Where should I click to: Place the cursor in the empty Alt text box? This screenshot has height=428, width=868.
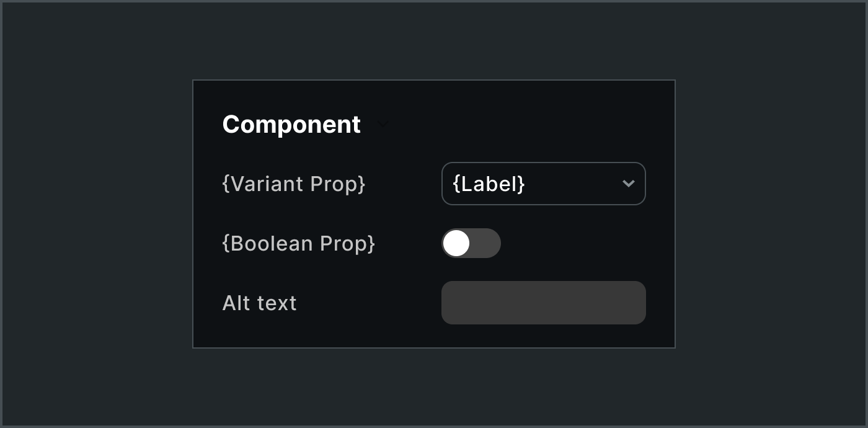(x=543, y=303)
